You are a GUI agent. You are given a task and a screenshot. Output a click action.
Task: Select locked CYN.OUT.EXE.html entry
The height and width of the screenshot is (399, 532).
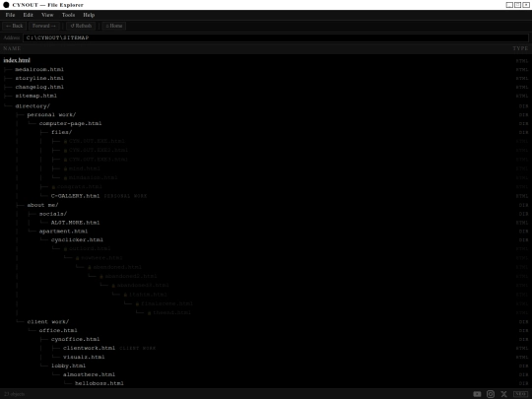97,141
